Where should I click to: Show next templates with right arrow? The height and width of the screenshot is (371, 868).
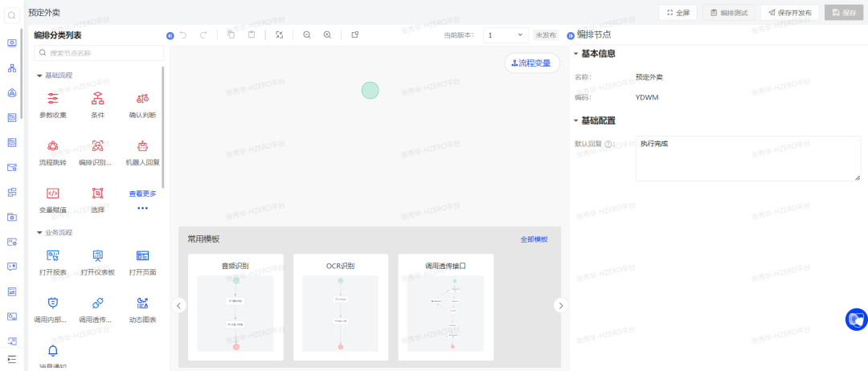click(x=561, y=305)
